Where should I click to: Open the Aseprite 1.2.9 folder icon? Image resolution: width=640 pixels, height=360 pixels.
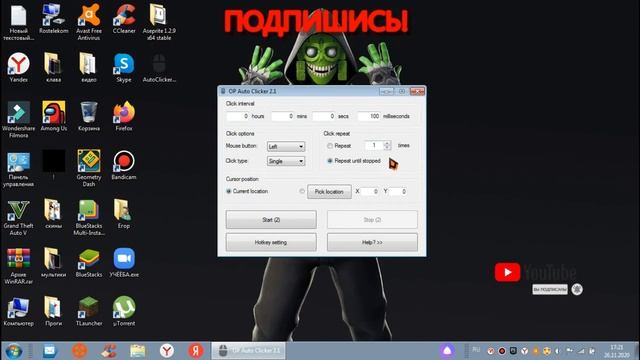(x=159, y=22)
